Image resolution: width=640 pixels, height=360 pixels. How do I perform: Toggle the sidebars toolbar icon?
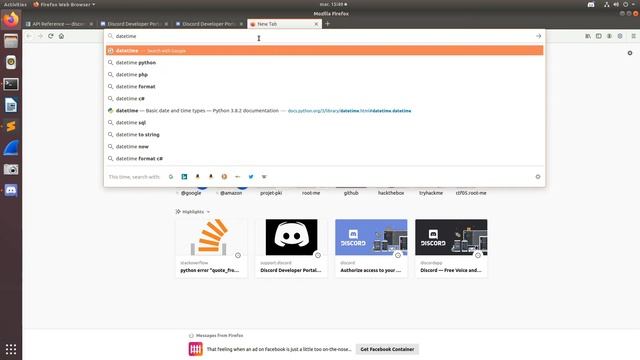[599, 36]
